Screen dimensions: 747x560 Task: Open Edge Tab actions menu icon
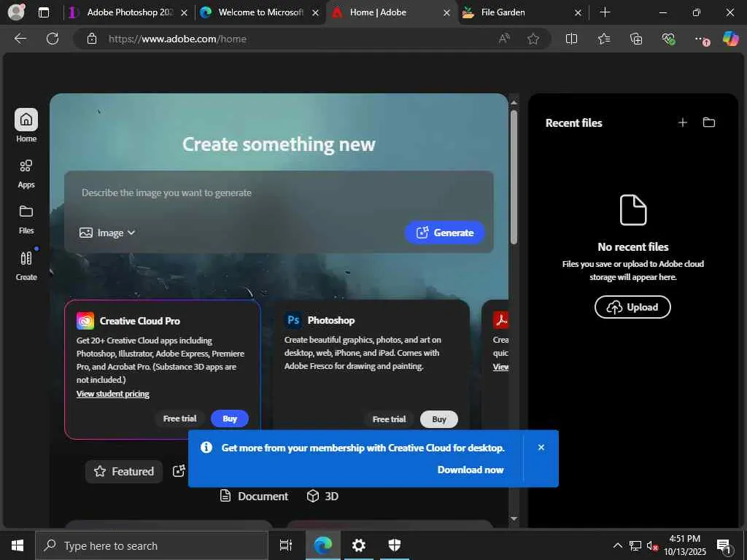coord(43,12)
